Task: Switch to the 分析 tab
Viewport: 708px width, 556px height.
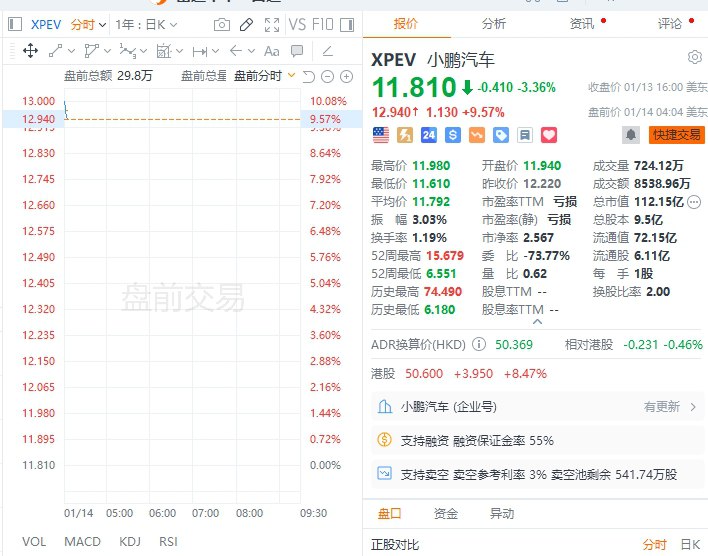Action: [494, 23]
